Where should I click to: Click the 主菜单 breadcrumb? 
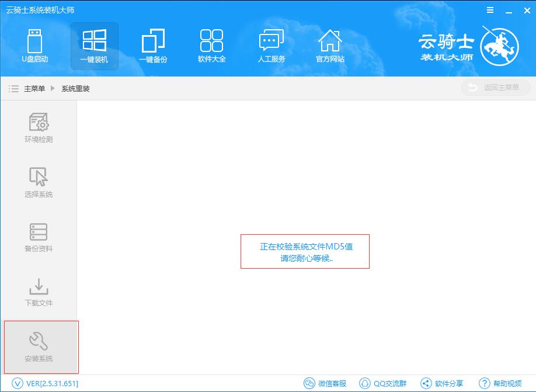(x=34, y=89)
